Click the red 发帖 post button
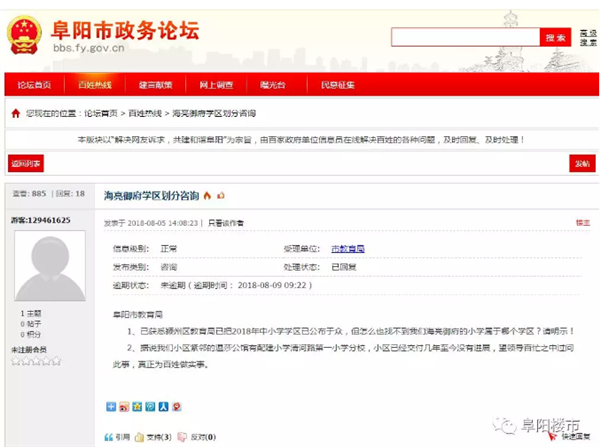Image resolution: width=600 pixels, height=447 pixels. [580, 163]
